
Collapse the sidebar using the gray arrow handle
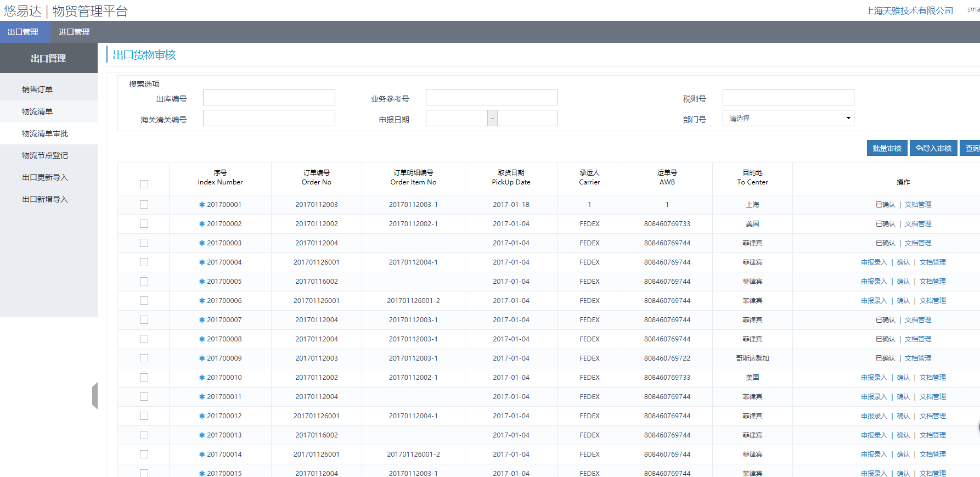94,396
